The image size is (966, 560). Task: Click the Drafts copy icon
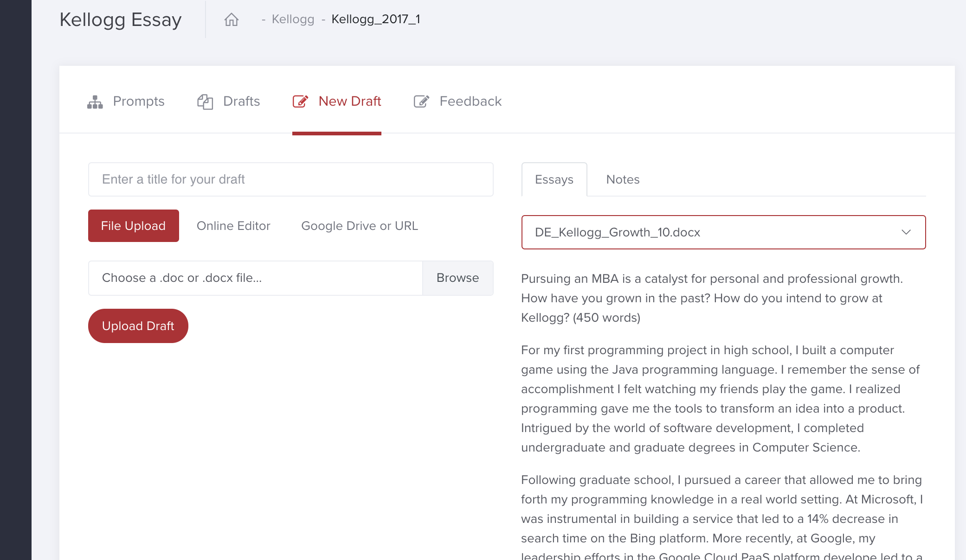(205, 102)
